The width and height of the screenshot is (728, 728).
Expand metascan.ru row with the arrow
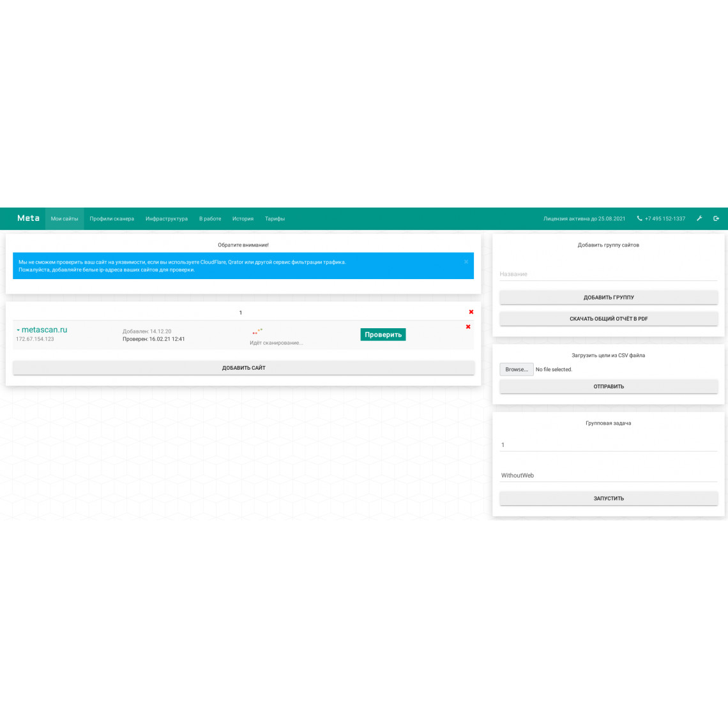pyautogui.click(x=18, y=330)
